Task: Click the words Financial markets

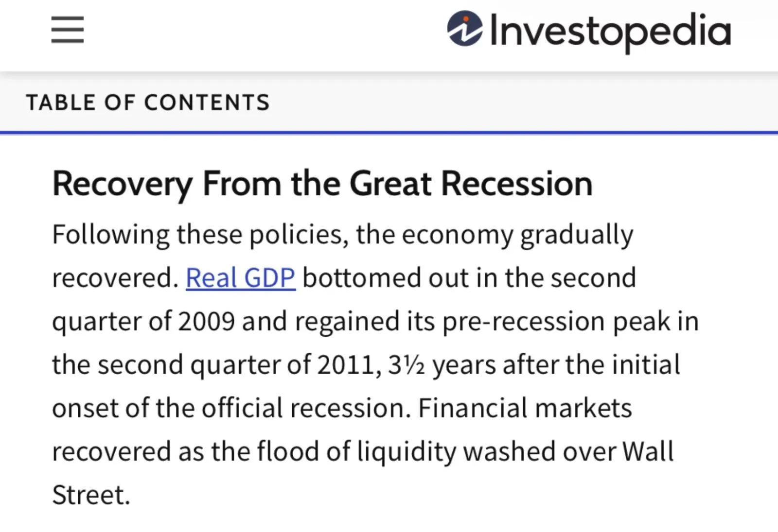Action: point(525,408)
